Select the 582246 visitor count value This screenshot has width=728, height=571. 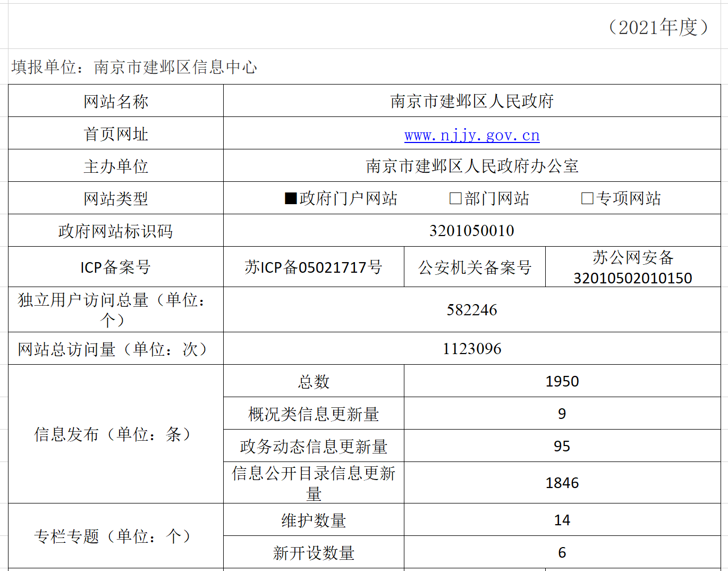point(472,310)
